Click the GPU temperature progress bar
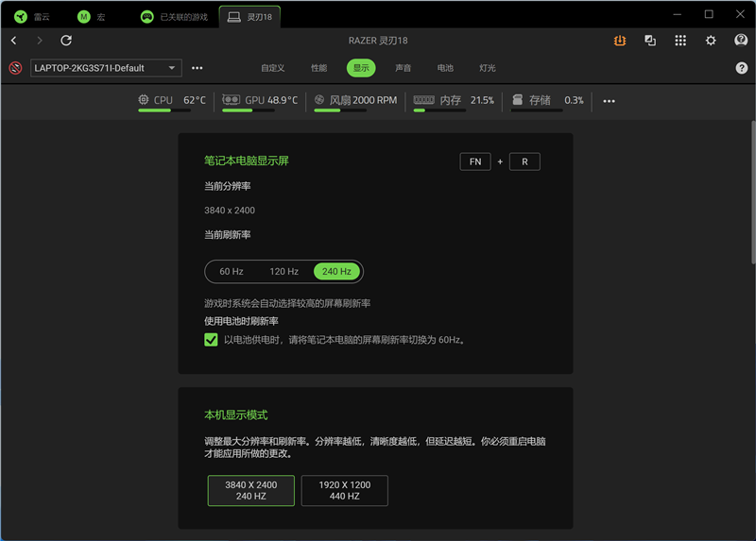 pos(249,110)
